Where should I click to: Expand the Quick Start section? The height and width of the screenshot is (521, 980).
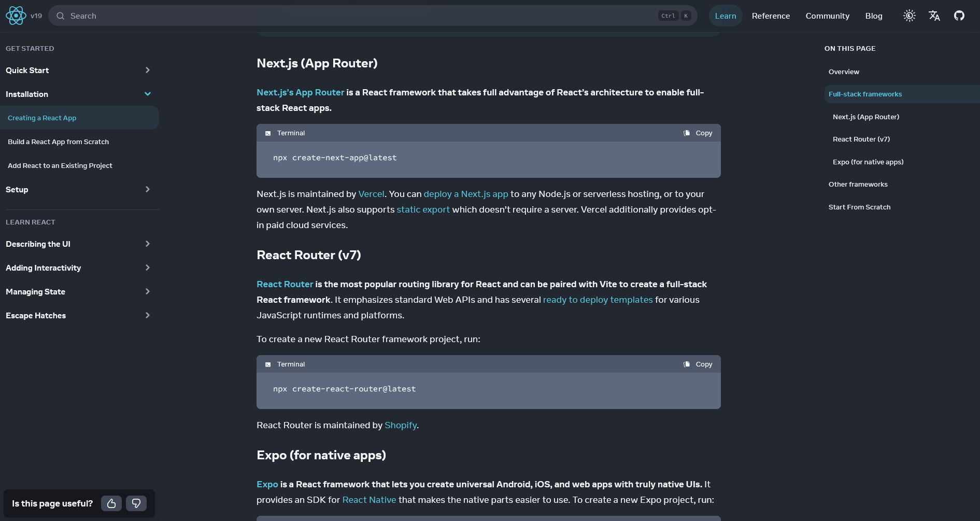coord(147,71)
